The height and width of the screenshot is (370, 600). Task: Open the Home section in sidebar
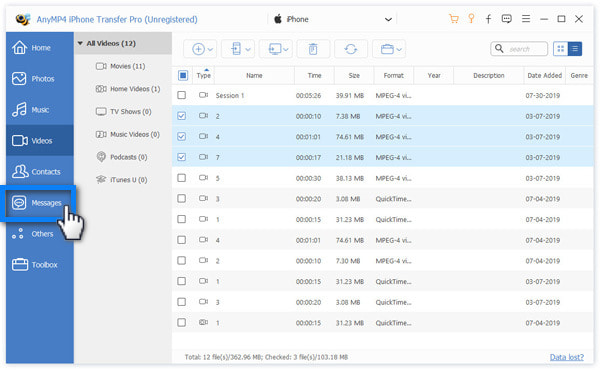click(40, 47)
